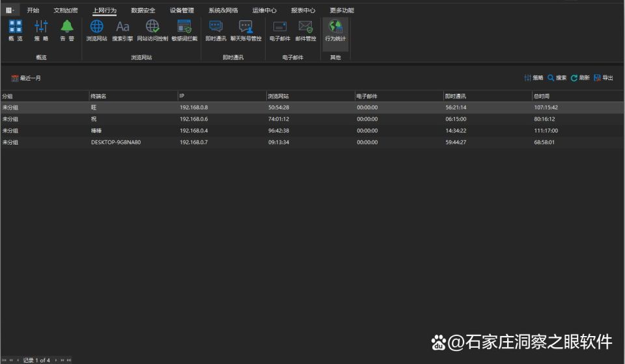Switch to the 设备管理 tab
Viewport: 625px width, 364px height.
pos(182,10)
